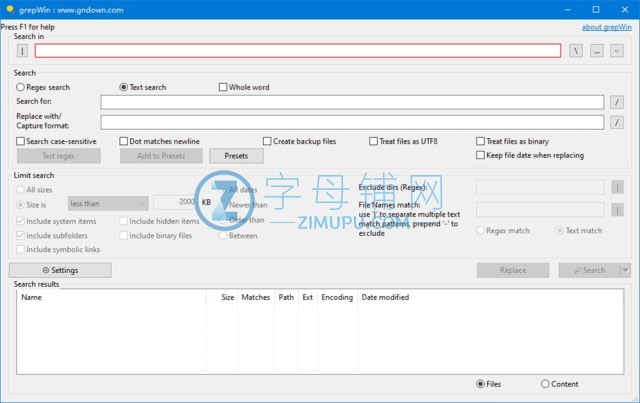Open the 'less than' size comparison dropdown
This screenshot has width=640, height=403.
click(x=108, y=203)
